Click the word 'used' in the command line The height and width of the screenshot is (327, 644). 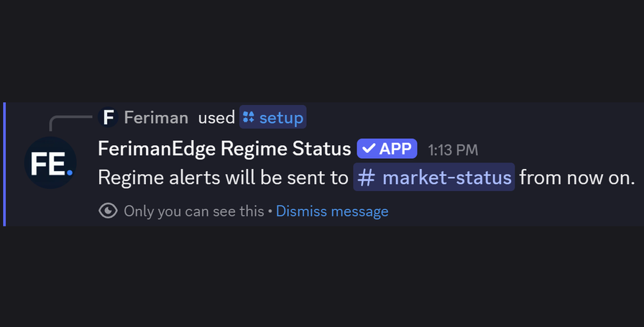(216, 117)
